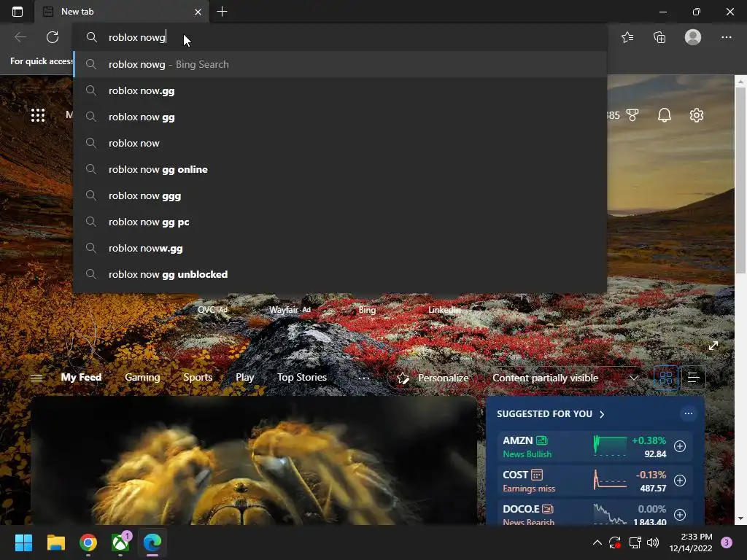Open taskbar clock and date
This screenshot has width=747, height=560.
pos(691,542)
